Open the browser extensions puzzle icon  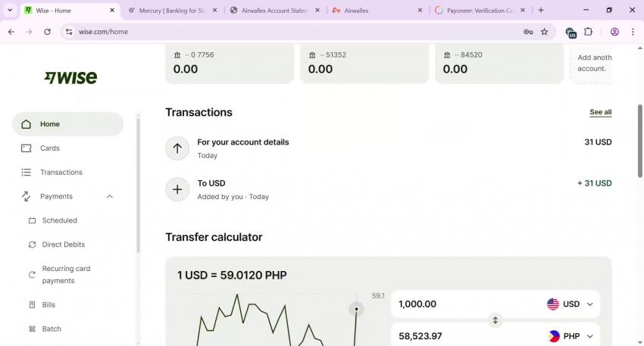(x=588, y=32)
